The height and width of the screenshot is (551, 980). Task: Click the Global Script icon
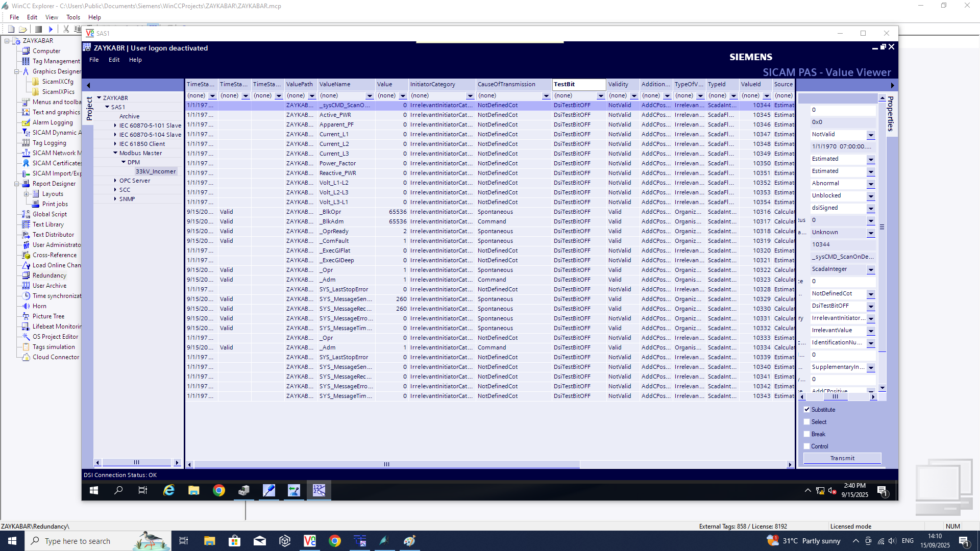click(26, 214)
